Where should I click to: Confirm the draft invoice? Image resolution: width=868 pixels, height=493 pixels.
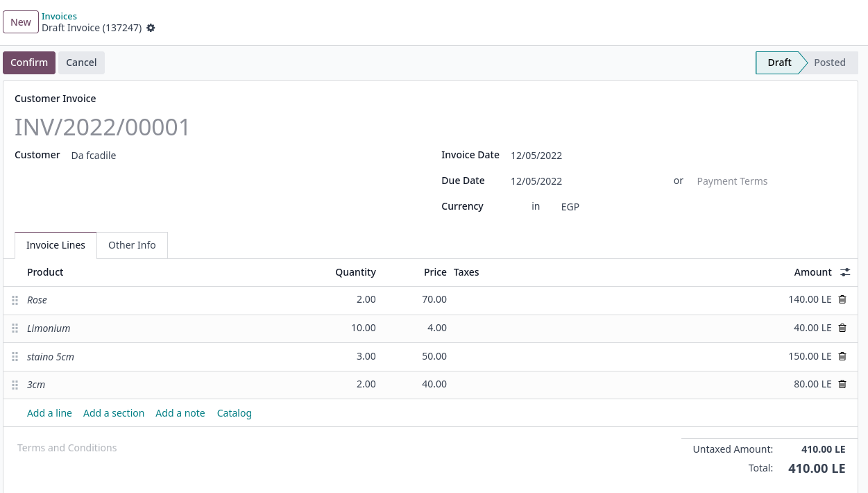(29, 62)
